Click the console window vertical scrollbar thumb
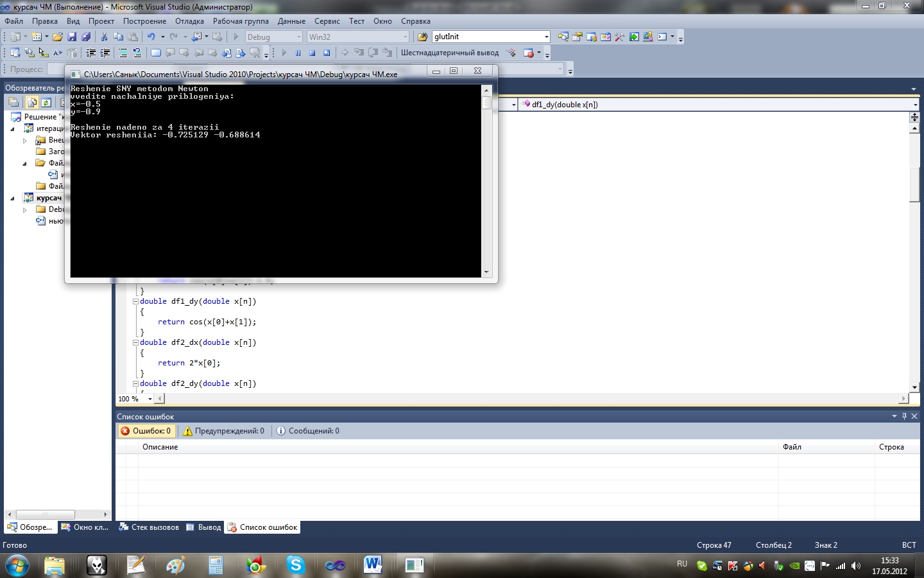Screen dimensions: 924x578 coord(486,102)
